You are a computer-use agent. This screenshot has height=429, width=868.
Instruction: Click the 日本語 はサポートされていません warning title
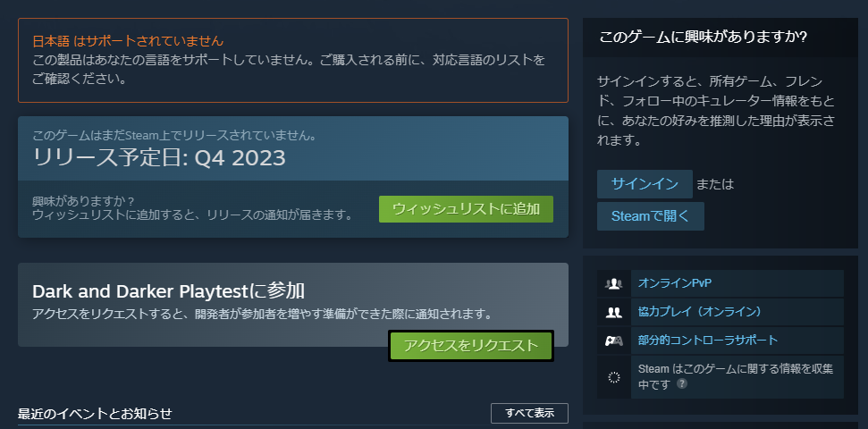(128, 41)
